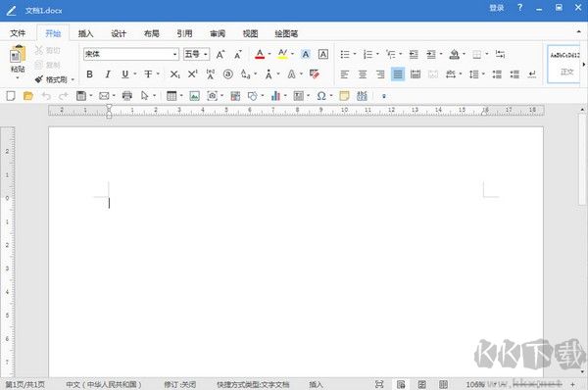Open the 文件 menu

pos(18,33)
